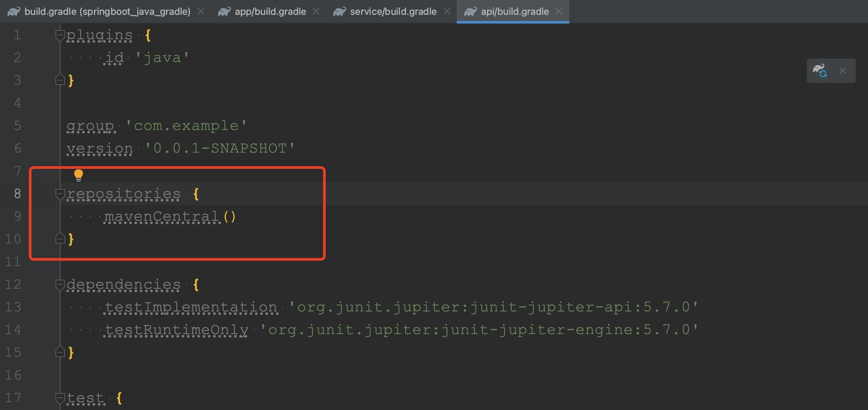Close the app/build.gradle tab

(x=316, y=12)
